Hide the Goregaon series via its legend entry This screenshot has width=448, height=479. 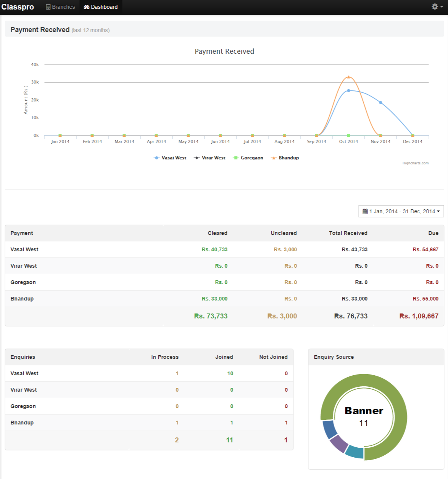click(252, 158)
